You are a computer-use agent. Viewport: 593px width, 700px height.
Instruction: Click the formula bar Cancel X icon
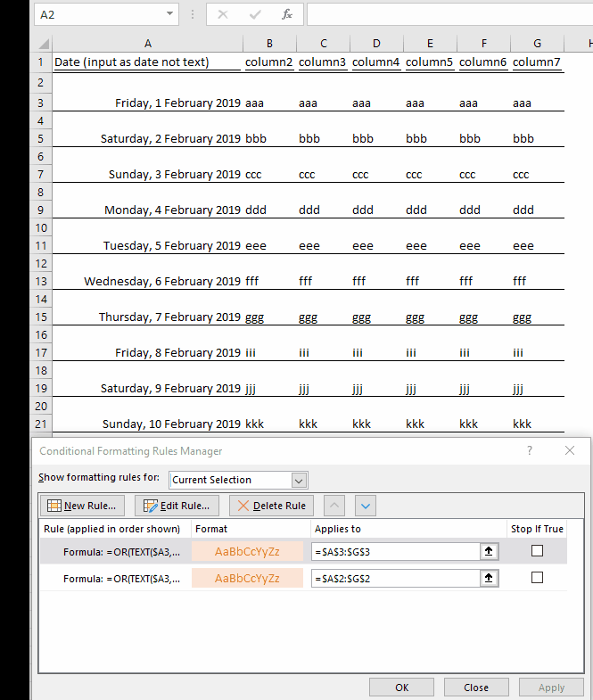point(223,15)
